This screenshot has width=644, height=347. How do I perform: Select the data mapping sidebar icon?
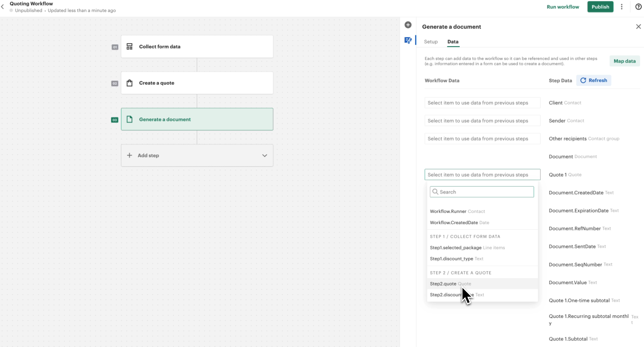point(408,40)
